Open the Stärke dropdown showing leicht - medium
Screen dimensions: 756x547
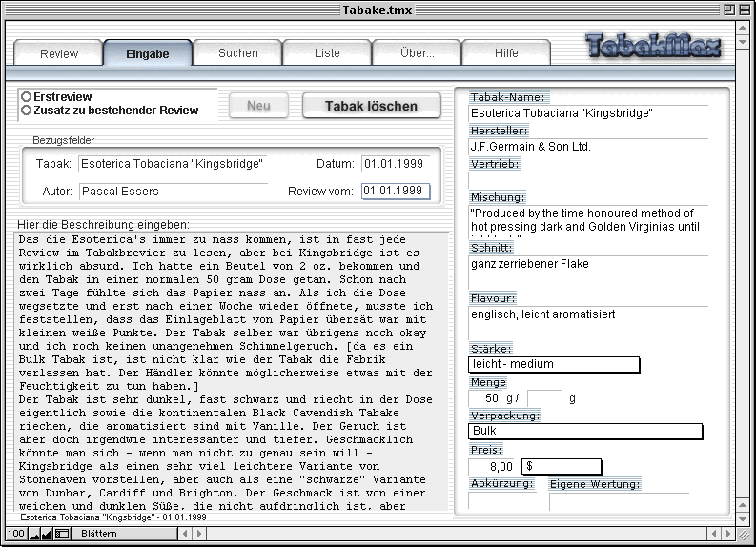(x=554, y=364)
